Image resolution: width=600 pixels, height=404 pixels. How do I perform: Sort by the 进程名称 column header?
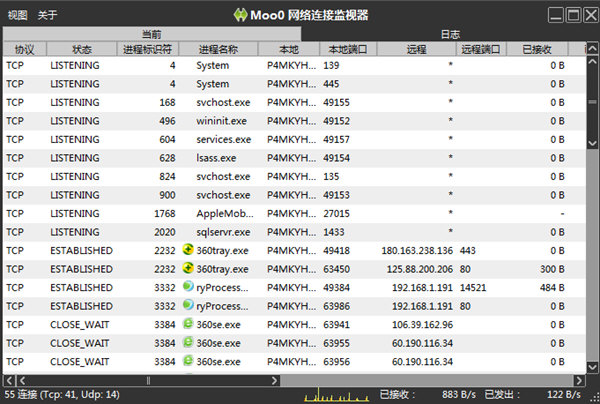(x=218, y=48)
